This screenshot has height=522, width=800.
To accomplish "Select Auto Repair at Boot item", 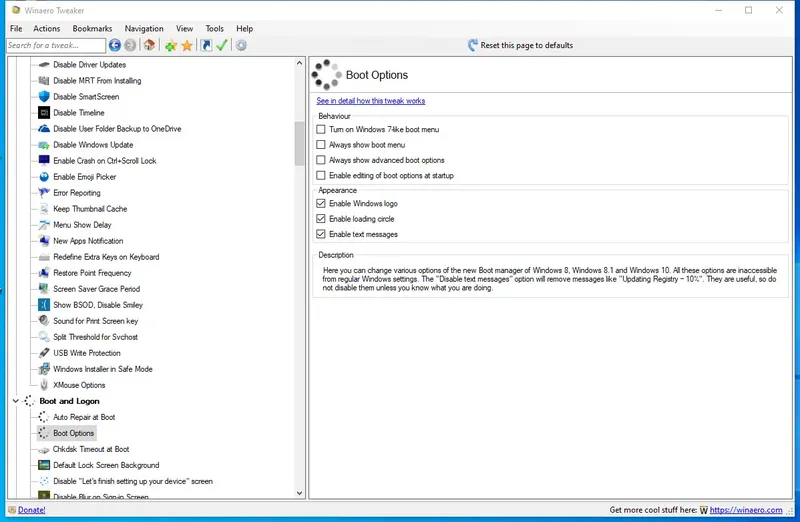I will (84, 417).
